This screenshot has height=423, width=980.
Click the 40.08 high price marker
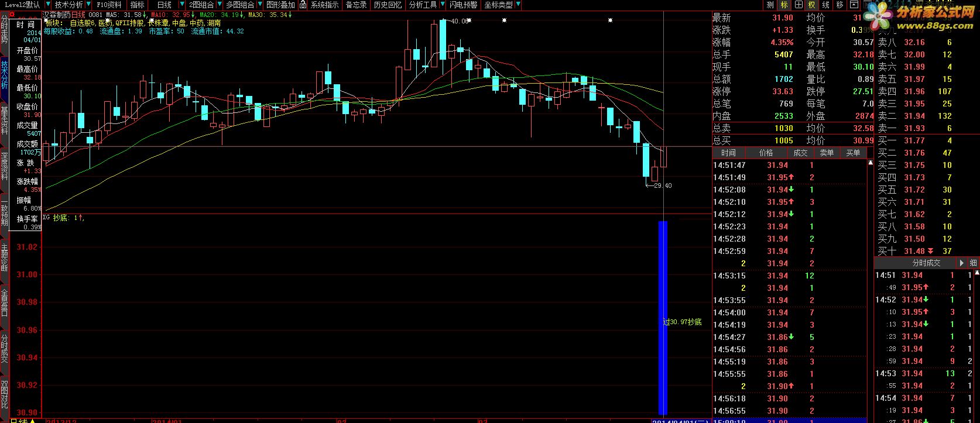pyautogui.click(x=459, y=21)
